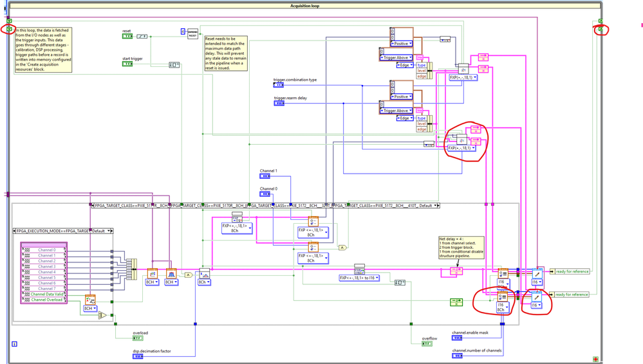
Task: Open upper trigger FXP(+,-,18,1) selector
Action: [x=463, y=77]
